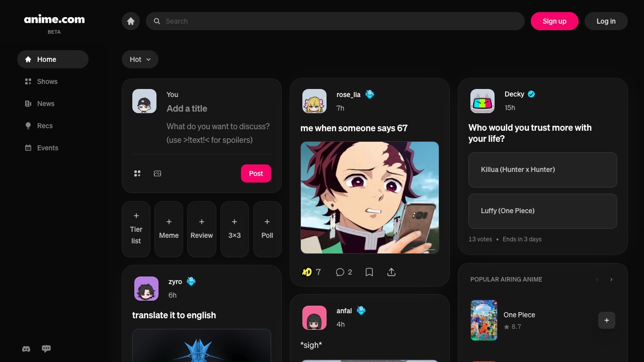Viewport: 644px width, 362px height.
Task: Open News in the sidebar
Action: 53,104
